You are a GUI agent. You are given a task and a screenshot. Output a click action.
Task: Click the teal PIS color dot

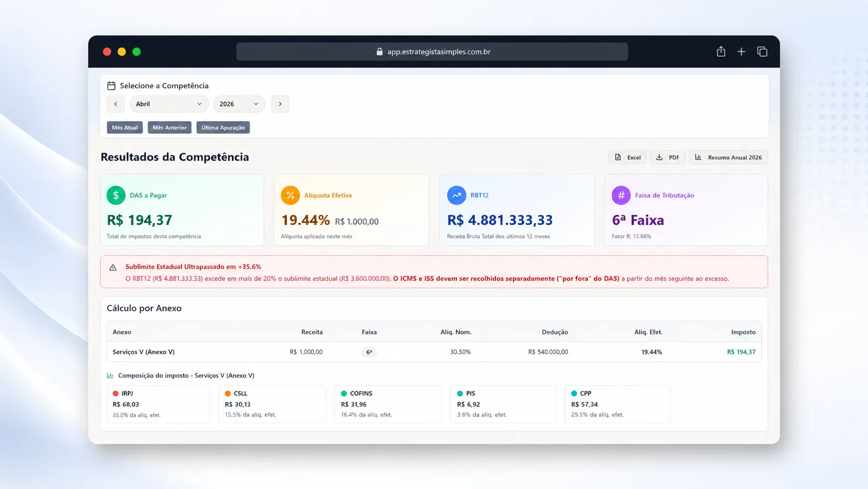point(460,393)
